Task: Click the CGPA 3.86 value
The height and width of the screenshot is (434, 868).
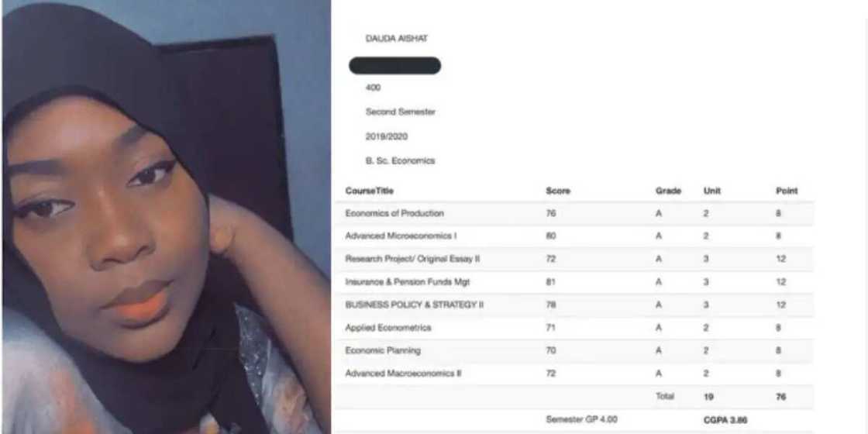Action: pos(725,420)
